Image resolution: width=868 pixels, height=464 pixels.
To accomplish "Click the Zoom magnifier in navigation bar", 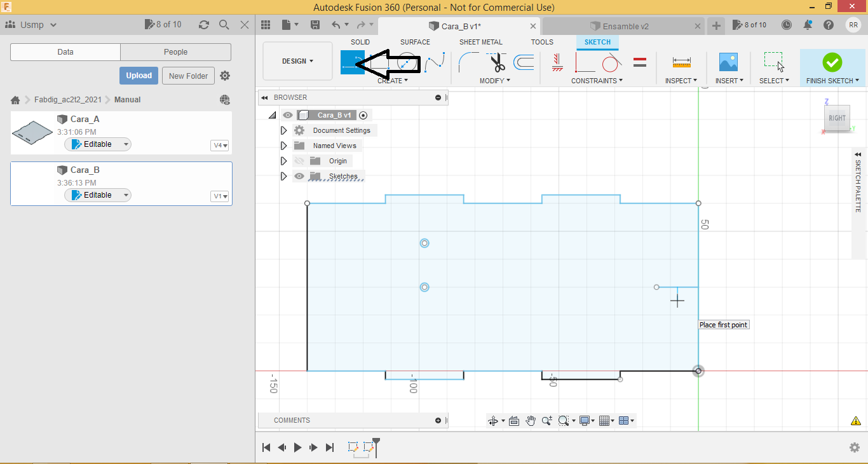I will [x=546, y=420].
